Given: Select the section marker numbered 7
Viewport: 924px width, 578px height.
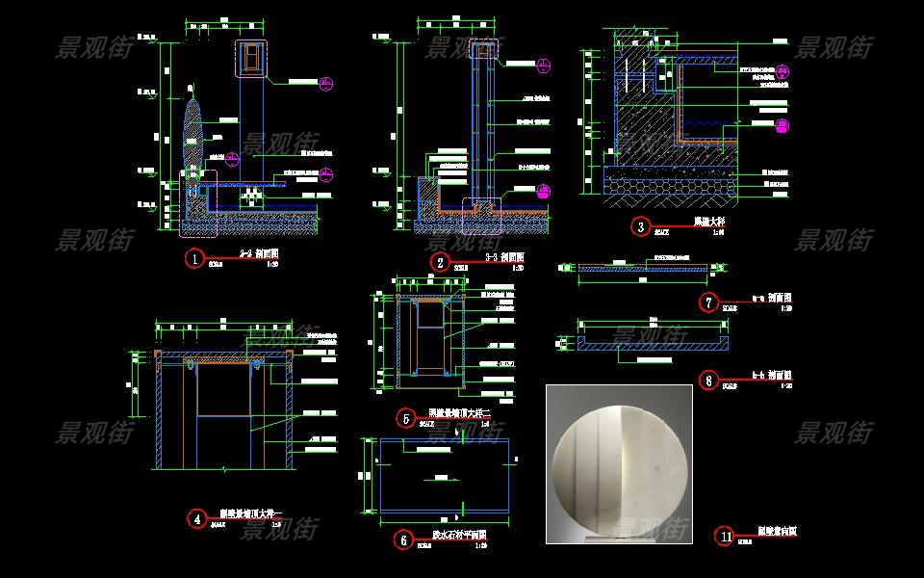Looking at the screenshot, I should click(x=709, y=302).
